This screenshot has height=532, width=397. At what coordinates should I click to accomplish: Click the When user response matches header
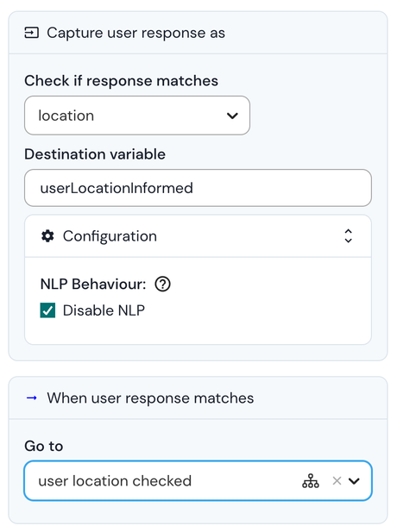[150, 398]
